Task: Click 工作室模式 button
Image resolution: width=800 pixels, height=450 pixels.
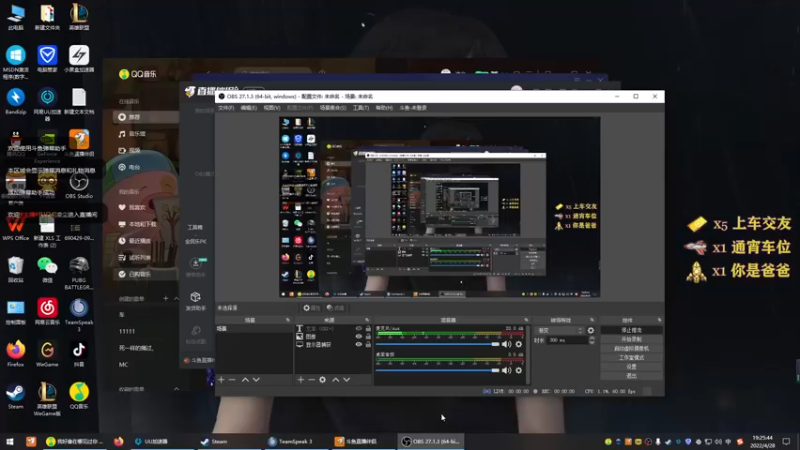Action: pos(632,358)
